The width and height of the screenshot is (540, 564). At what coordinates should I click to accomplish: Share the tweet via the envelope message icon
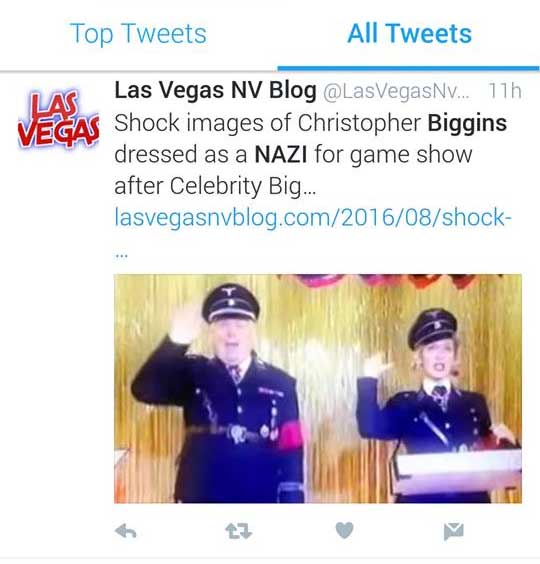coord(454,531)
